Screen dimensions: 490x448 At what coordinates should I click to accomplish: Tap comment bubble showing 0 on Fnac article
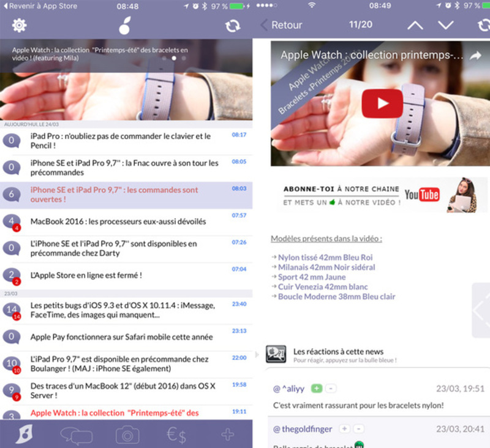(12, 167)
